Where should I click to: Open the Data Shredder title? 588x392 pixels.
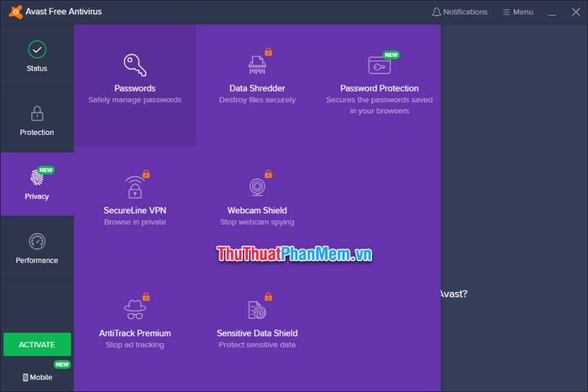tap(257, 88)
